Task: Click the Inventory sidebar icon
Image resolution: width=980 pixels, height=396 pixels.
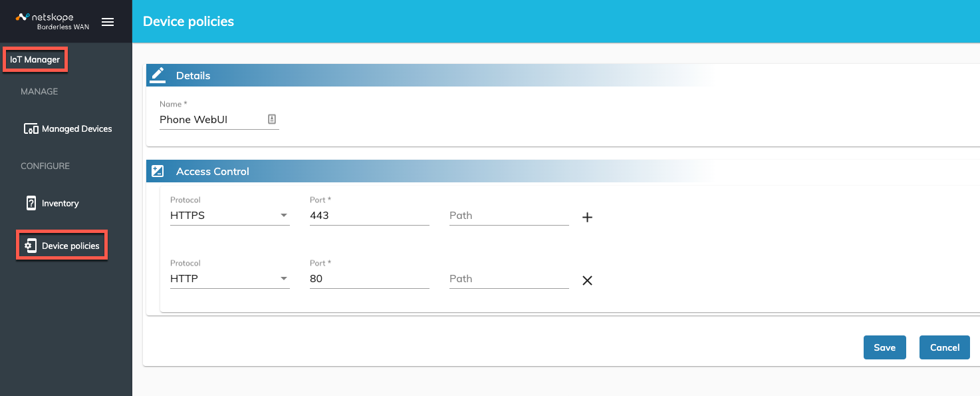Action: (x=31, y=203)
